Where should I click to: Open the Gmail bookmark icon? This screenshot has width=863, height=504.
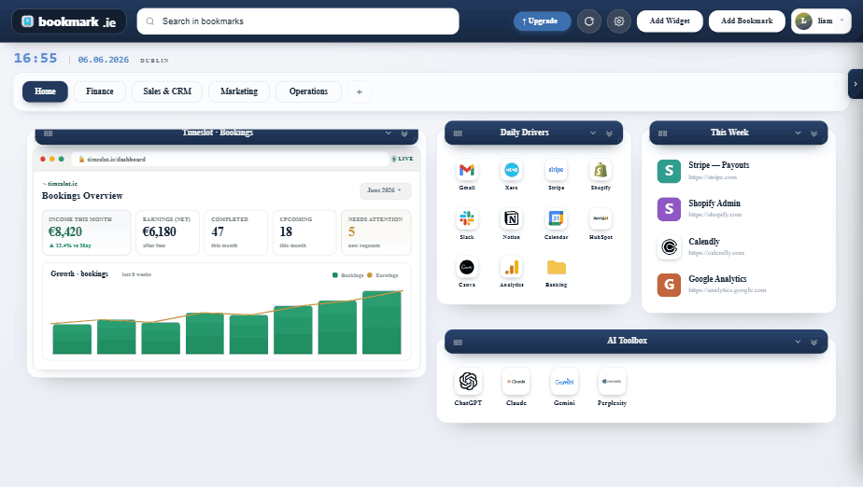point(467,170)
